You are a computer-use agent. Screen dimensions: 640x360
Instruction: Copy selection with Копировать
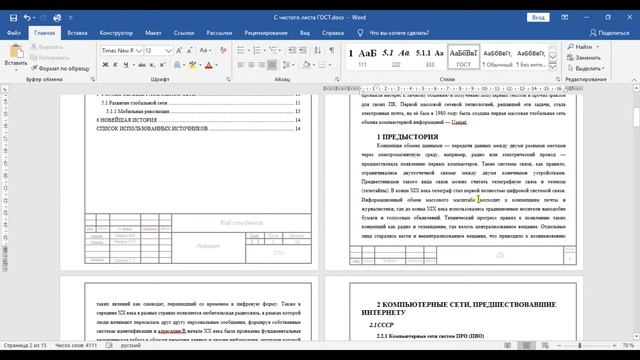point(49,58)
